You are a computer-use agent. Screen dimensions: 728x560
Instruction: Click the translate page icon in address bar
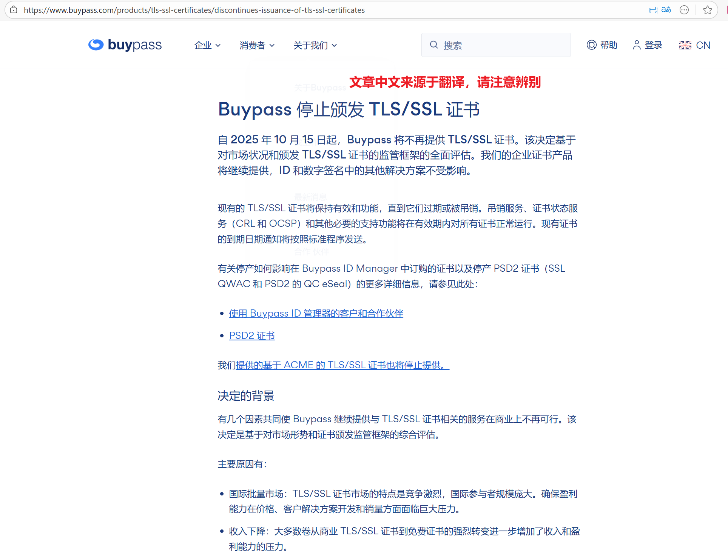666,10
